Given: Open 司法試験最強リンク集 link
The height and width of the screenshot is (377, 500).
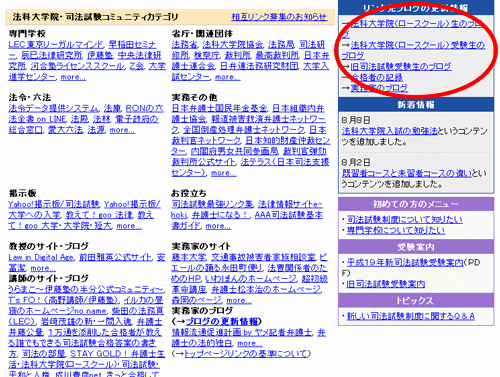Looking at the screenshot, I should click(212, 204).
